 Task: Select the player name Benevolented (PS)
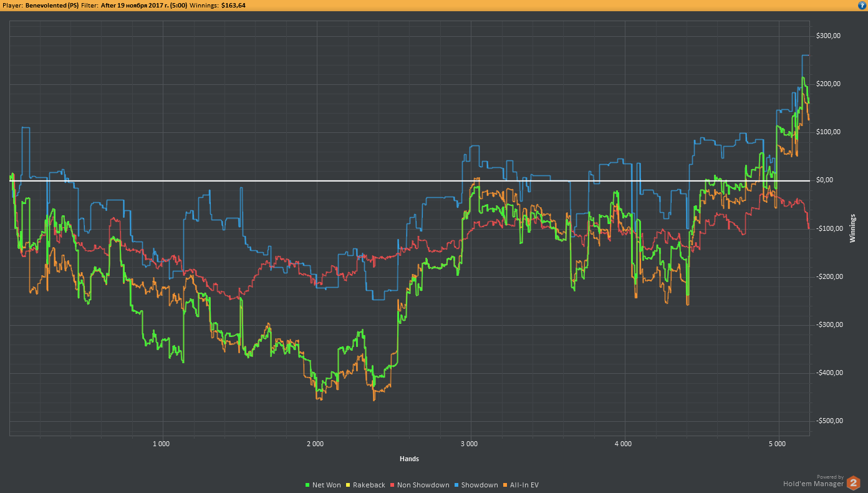[x=52, y=5]
